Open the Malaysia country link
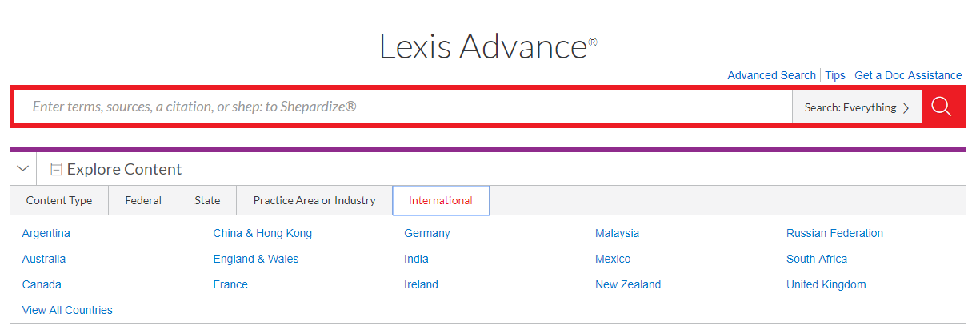Screen dimensions: 980x334 (x=618, y=233)
